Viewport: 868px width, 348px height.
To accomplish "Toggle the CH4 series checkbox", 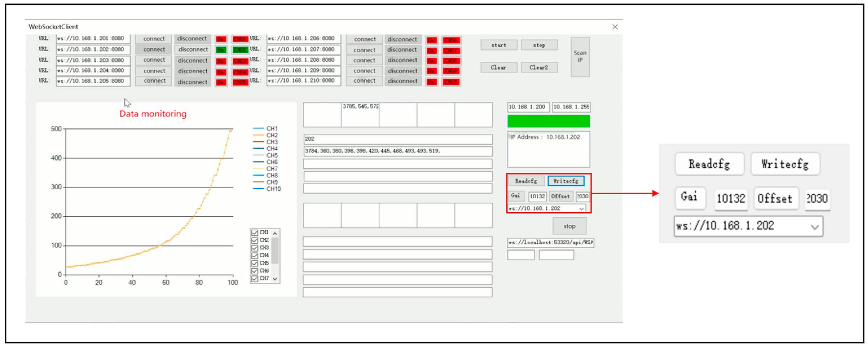I will point(255,255).
